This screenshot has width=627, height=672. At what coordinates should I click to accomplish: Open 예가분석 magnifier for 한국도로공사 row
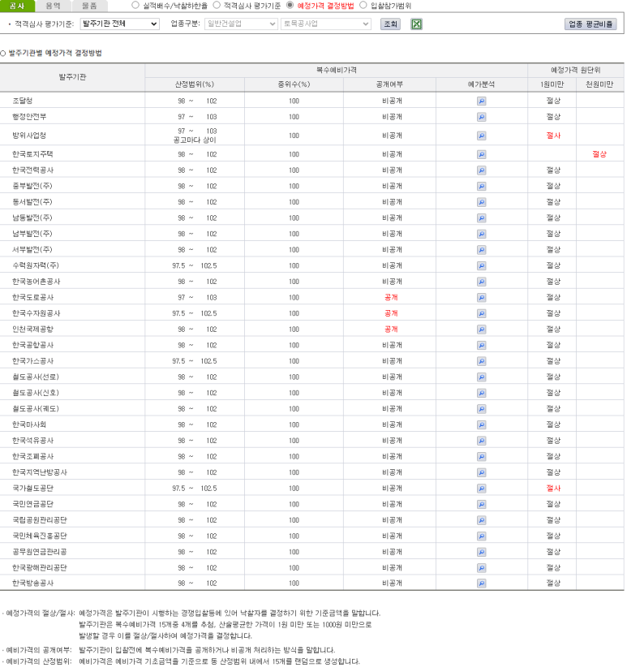(x=481, y=297)
